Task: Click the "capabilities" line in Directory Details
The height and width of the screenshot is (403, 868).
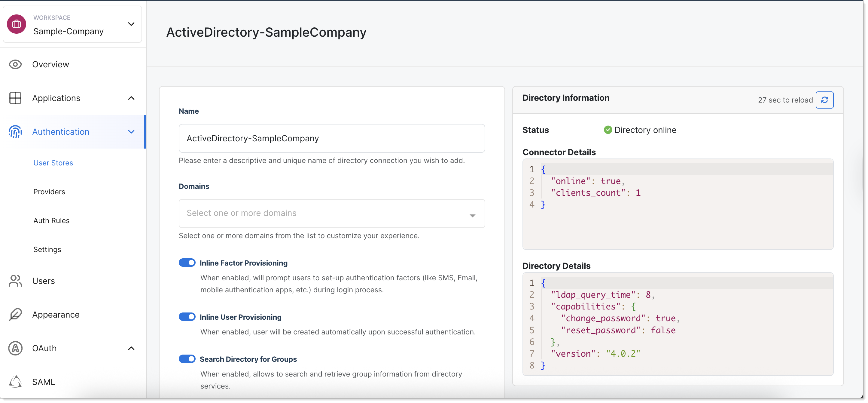Action: [593, 306]
